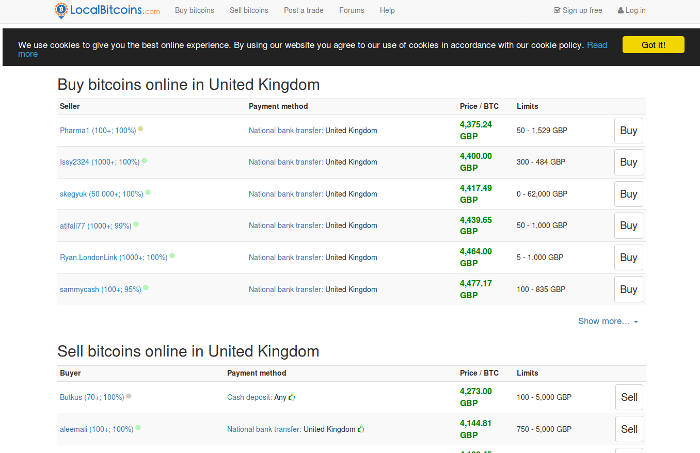Select the limits text 0 - 62,000 GBP
This screenshot has width=700, height=453.
click(542, 194)
